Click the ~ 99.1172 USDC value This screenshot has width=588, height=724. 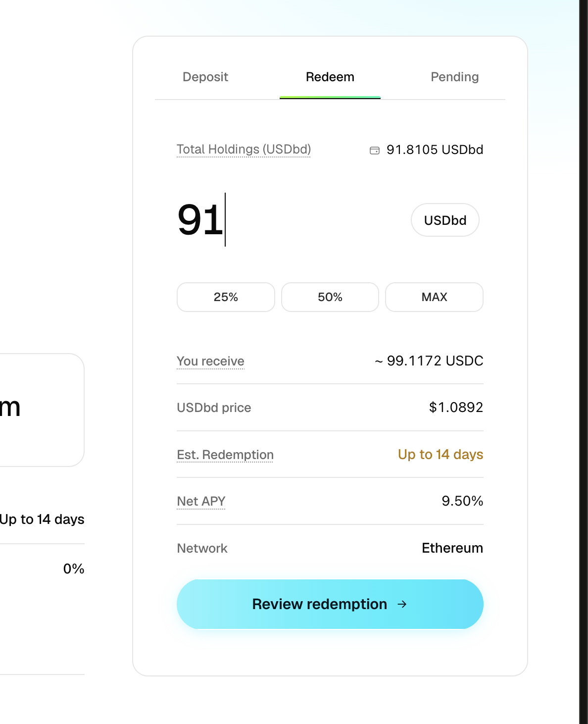tap(429, 361)
